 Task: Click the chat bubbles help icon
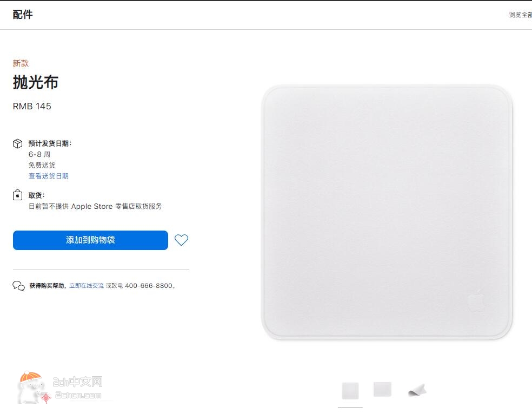click(19, 286)
